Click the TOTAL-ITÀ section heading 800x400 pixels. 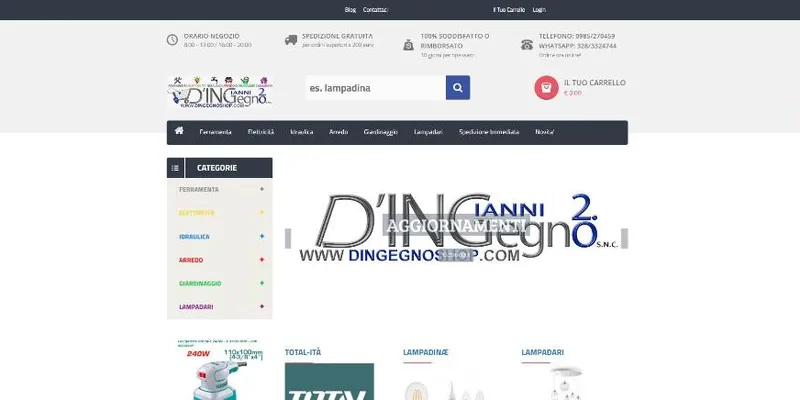(x=303, y=352)
